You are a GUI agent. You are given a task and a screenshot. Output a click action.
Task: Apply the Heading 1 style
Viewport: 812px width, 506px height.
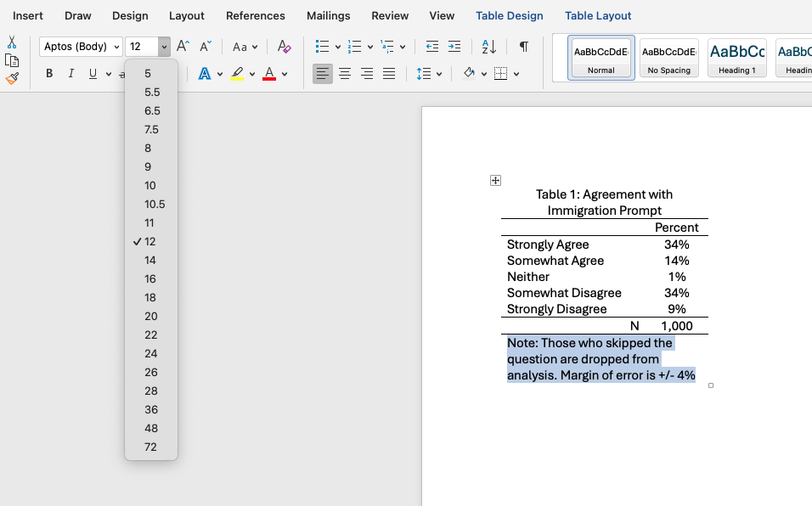point(736,58)
